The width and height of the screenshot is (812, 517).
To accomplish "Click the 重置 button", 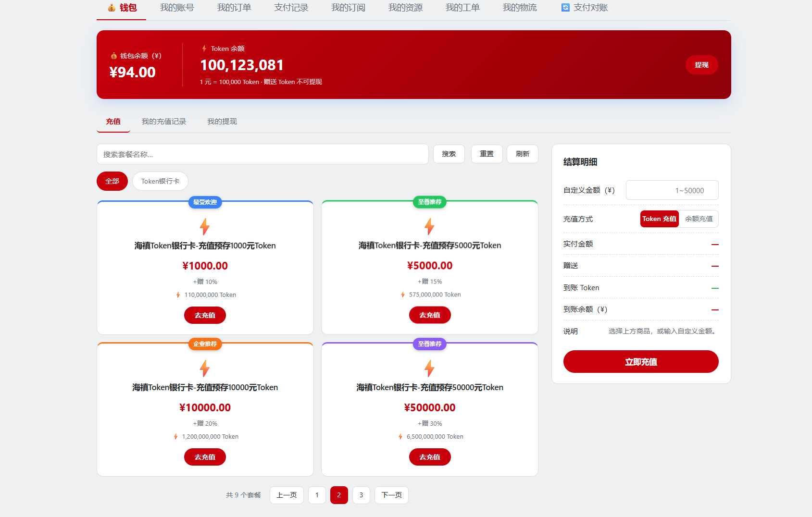I will [487, 154].
